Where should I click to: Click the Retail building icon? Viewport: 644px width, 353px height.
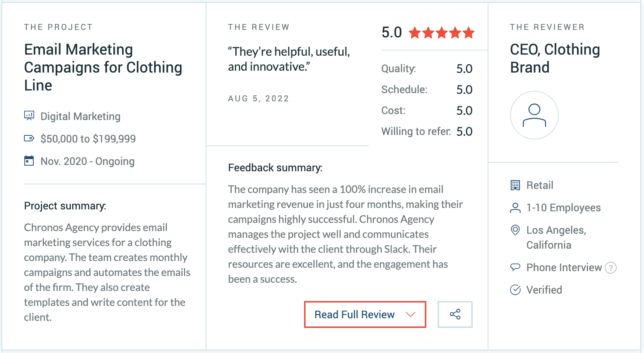tap(515, 185)
